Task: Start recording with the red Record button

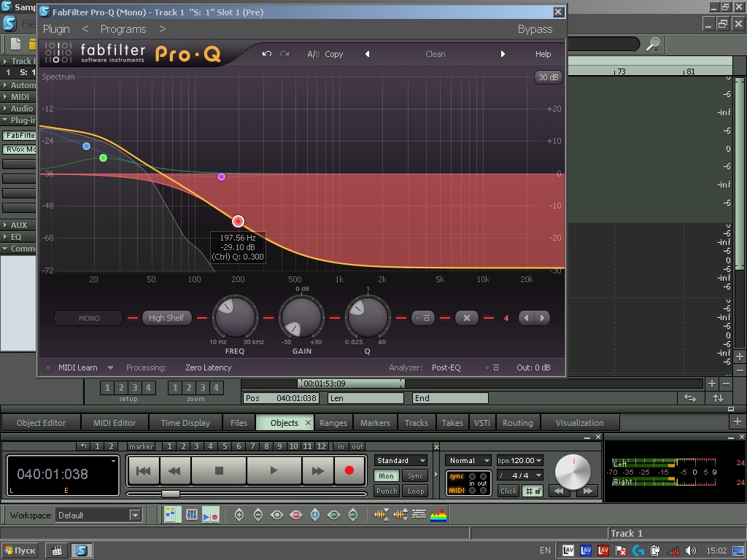Action: (349, 471)
